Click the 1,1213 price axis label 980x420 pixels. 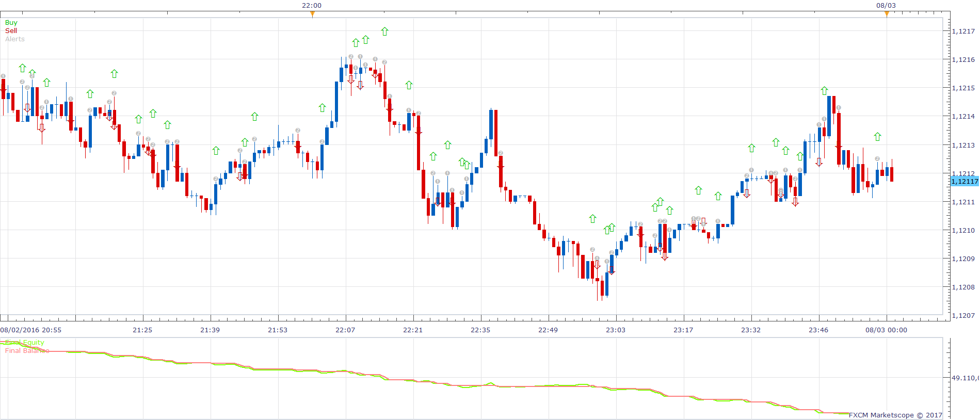tap(963, 146)
